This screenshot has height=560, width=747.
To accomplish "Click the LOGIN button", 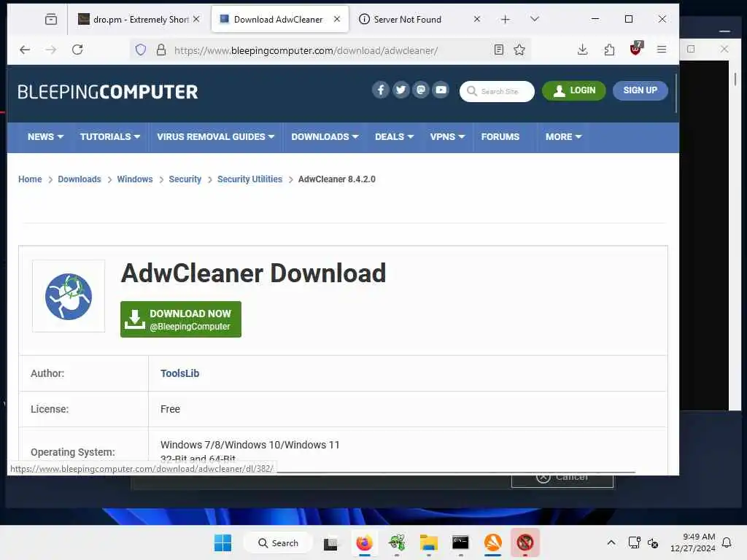I will click(x=573, y=90).
